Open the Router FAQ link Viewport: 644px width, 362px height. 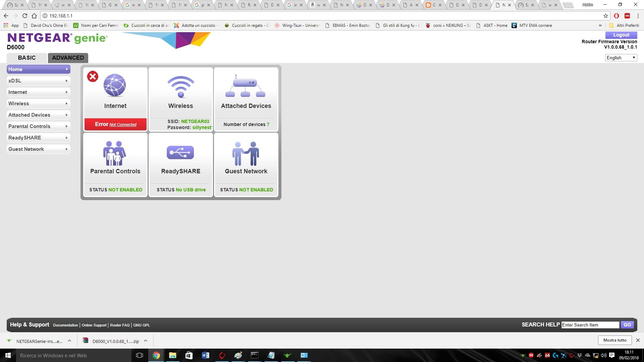(119, 325)
